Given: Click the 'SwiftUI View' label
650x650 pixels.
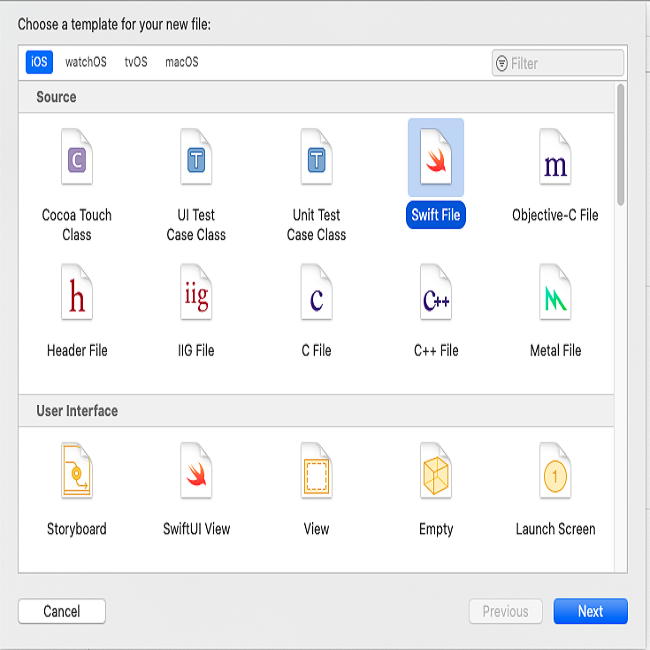Looking at the screenshot, I should (x=196, y=529).
